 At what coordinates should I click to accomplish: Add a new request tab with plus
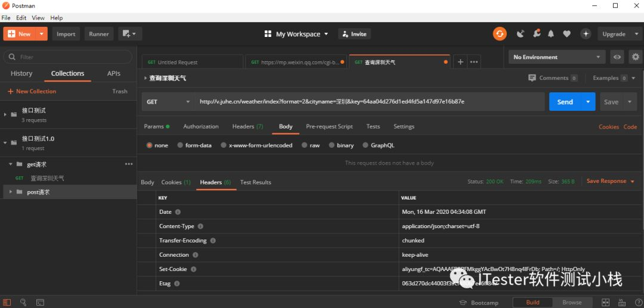(x=460, y=62)
